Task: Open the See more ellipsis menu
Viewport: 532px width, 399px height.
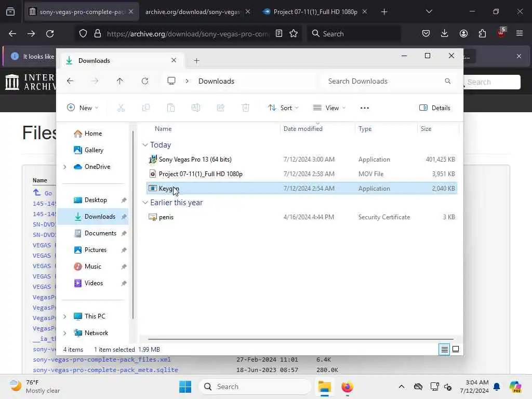Action: tap(364, 108)
